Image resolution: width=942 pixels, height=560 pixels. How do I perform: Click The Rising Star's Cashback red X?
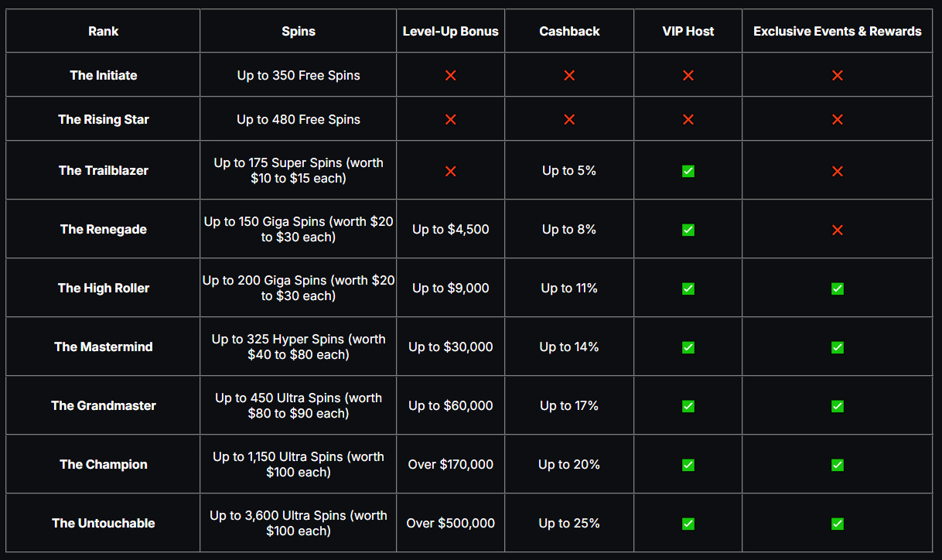tap(569, 119)
